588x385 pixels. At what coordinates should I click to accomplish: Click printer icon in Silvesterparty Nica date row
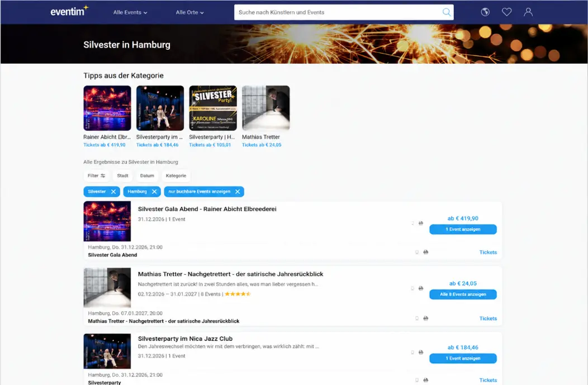[x=425, y=380]
